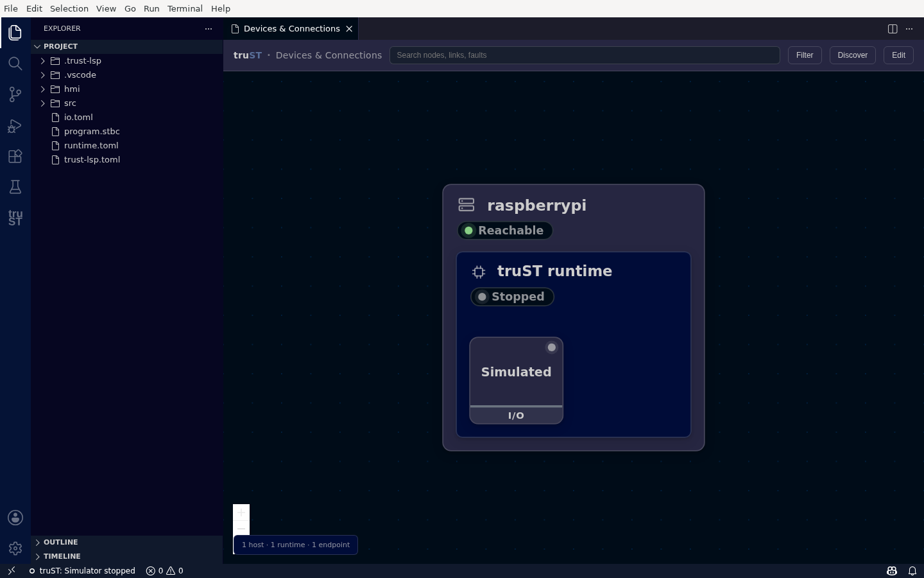Viewport: 924px width, 578px height.
Task: Click errors and warnings count in status bar
Action: [164, 570]
